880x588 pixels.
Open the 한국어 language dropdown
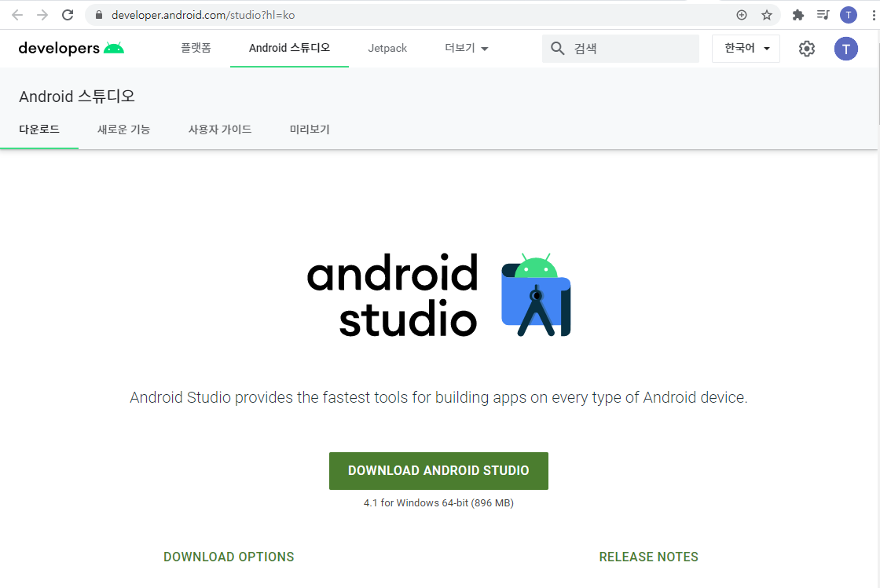746,48
